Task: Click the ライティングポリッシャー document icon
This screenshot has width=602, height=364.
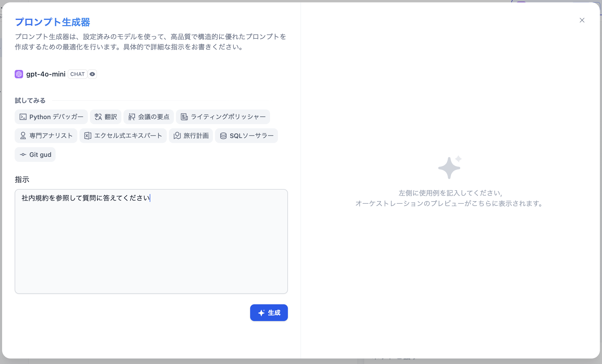Action: click(x=184, y=117)
